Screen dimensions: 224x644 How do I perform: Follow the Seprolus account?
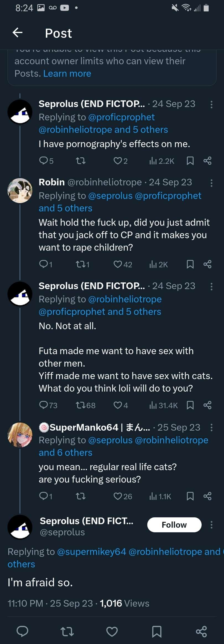click(x=174, y=525)
